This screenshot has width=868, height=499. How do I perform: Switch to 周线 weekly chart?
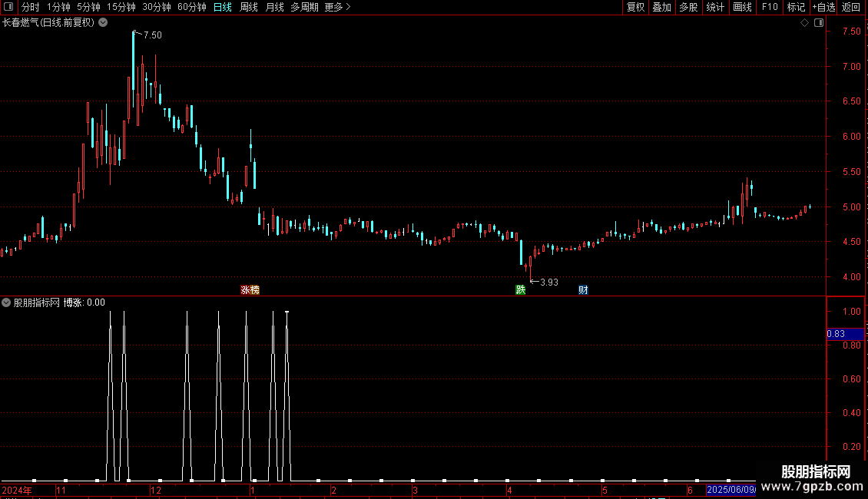pos(249,7)
